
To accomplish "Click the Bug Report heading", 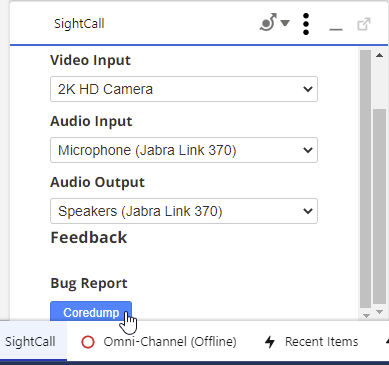I will pos(89,284).
